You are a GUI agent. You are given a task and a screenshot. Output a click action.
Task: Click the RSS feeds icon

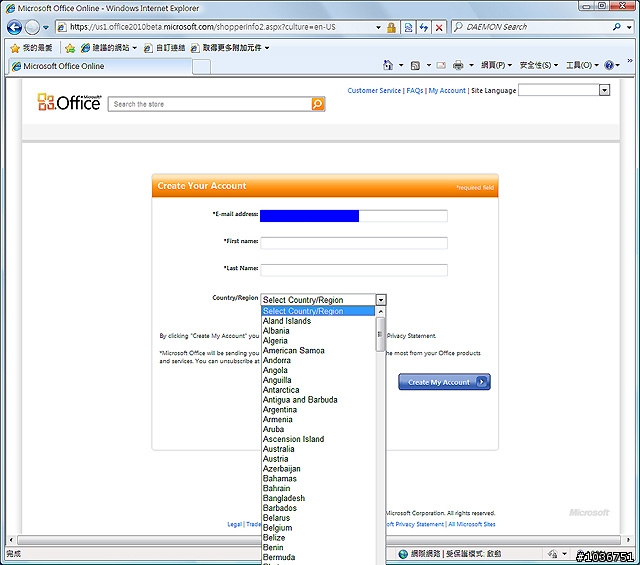pyautogui.click(x=415, y=65)
